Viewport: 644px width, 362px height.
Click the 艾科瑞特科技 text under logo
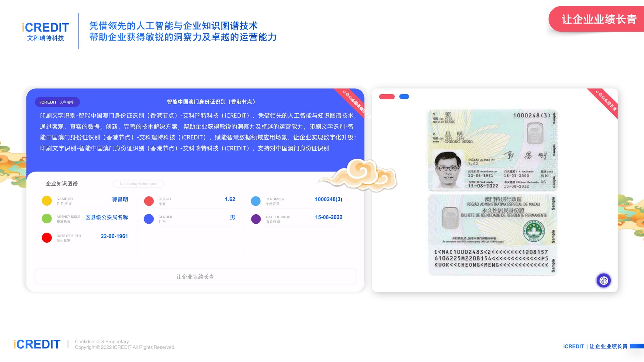[45, 38]
